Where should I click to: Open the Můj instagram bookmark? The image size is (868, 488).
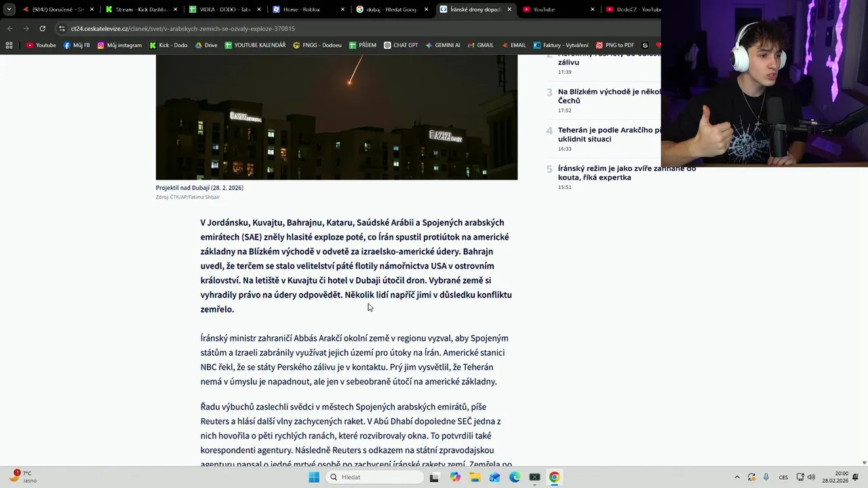tap(119, 45)
